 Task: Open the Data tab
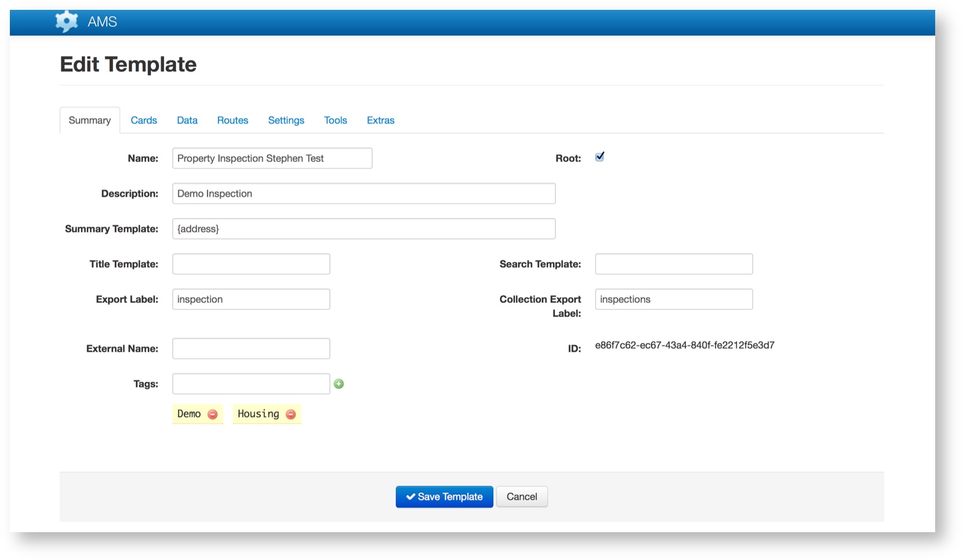[x=187, y=121]
